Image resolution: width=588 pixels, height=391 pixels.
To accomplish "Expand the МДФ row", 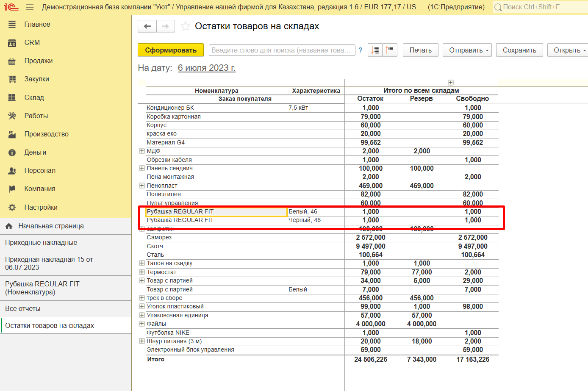I will click(142, 151).
